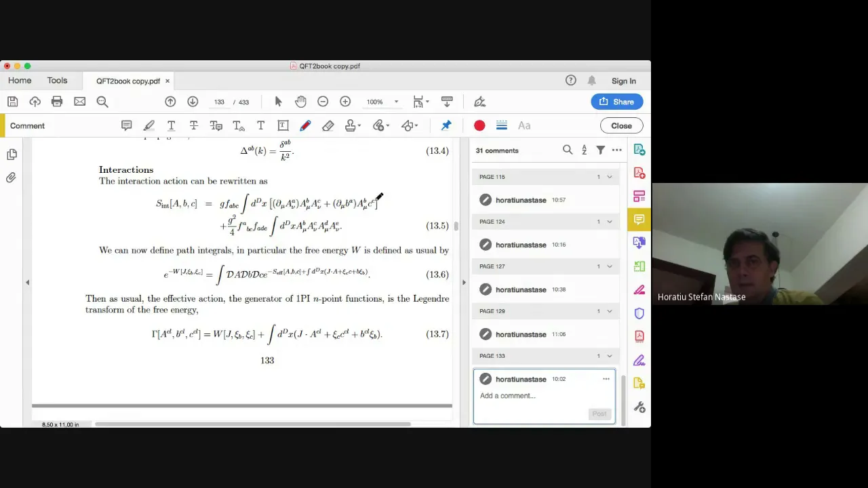
Task: Open options on the 10:02 comment
Action: tap(606, 379)
